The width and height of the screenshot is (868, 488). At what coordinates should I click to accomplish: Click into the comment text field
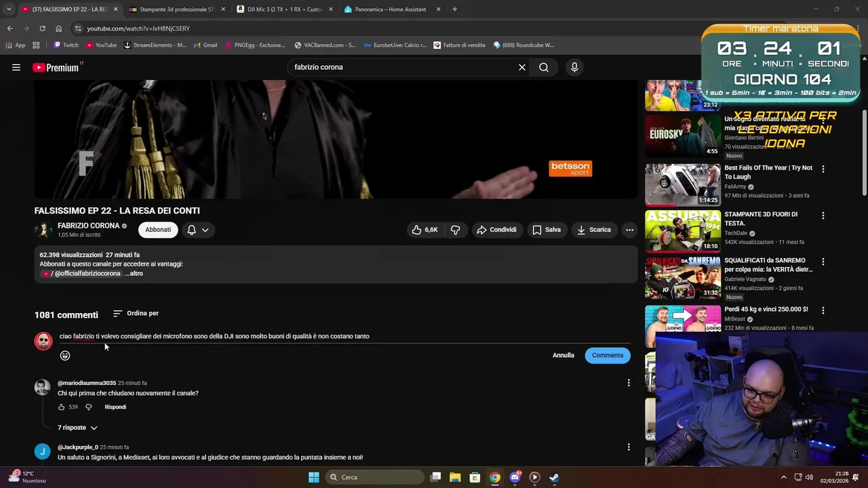click(x=344, y=336)
